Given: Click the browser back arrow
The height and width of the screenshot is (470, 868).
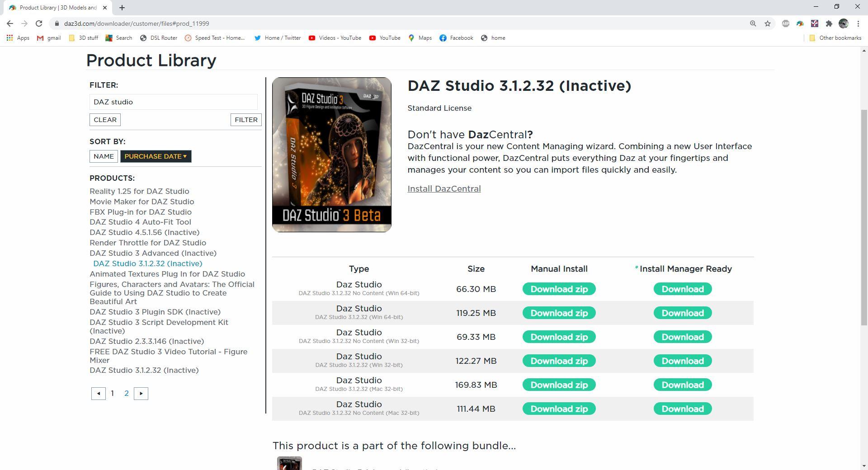Looking at the screenshot, I should pyautogui.click(x=10, y=23).
